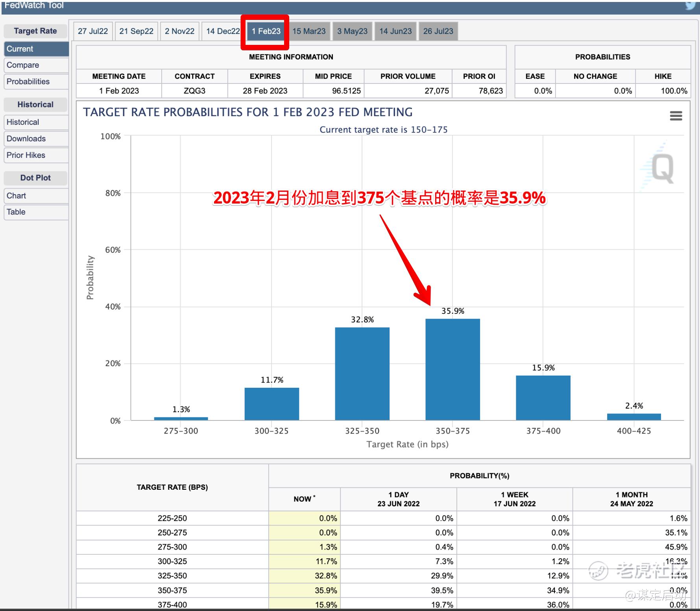Open the 2 Nov22 meeting tab

[x=179, y=31]
